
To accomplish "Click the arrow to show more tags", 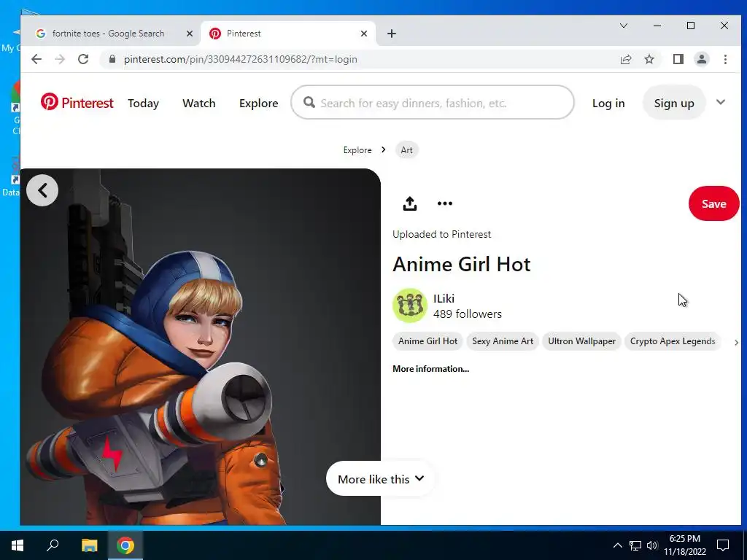I will coord(736,343).
